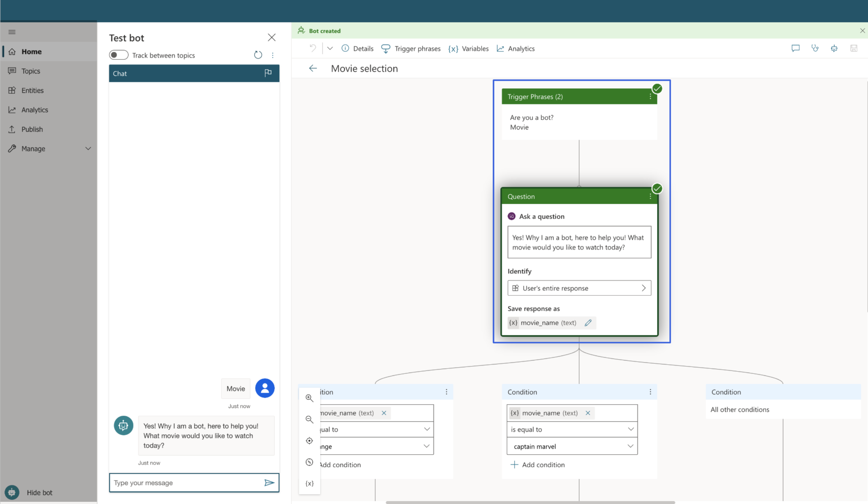Image resolution: width=868 pixels, height=504 pixels.
Task: Click the flag icon in Chat header
Action: click(268, 73)
